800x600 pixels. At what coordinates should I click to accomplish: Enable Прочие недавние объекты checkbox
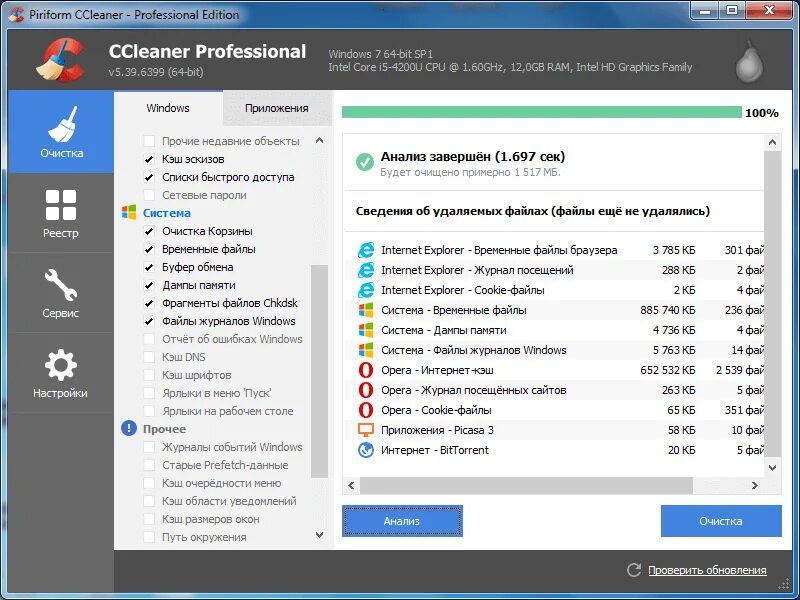tap(149, 141)
